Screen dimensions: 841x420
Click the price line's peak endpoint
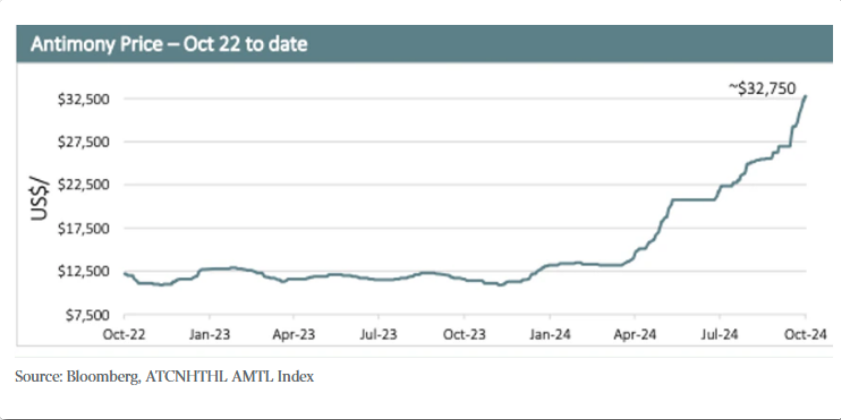pyautogui.click(x=806, y=96)
